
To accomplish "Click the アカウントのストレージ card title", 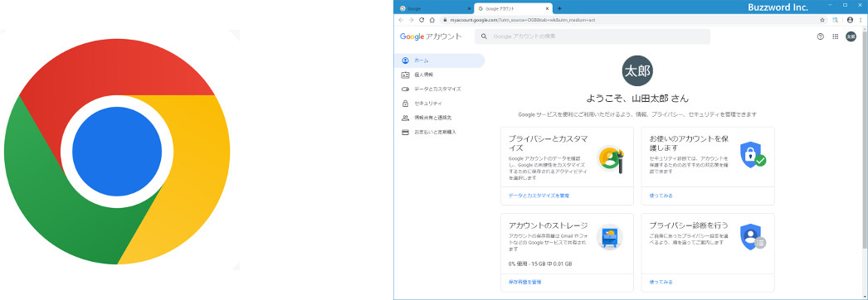I will [548, 225].
